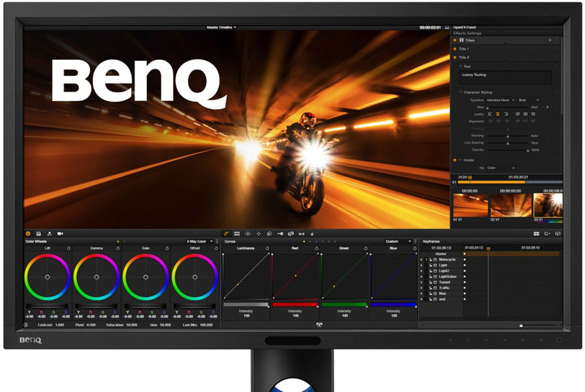
Task: Reset the Blue curve
Action: [x=415, y=249]
